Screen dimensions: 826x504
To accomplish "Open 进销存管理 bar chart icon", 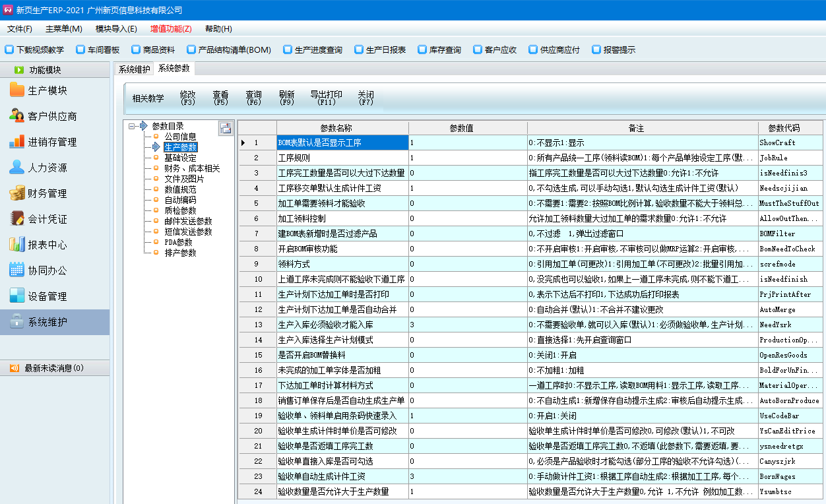I will click(17, 142).
